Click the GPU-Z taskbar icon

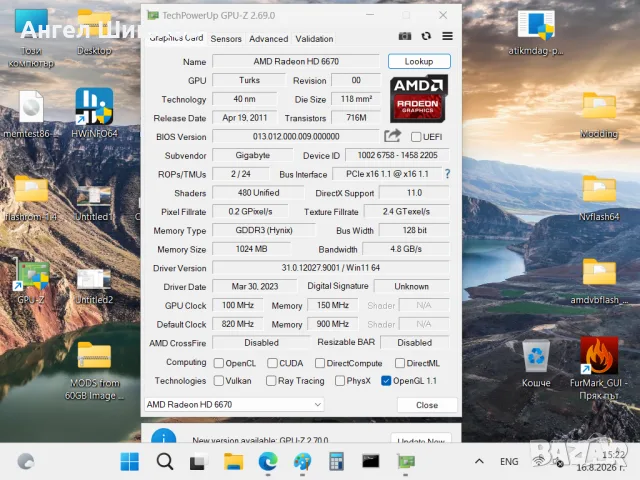pyautogui.click(x=406, y=462)
